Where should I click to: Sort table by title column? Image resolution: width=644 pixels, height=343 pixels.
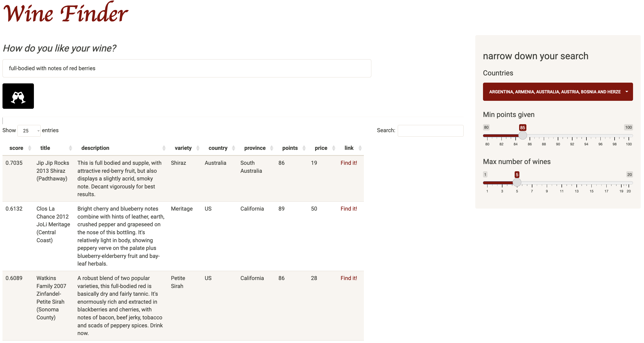click(x=54, y=148)
